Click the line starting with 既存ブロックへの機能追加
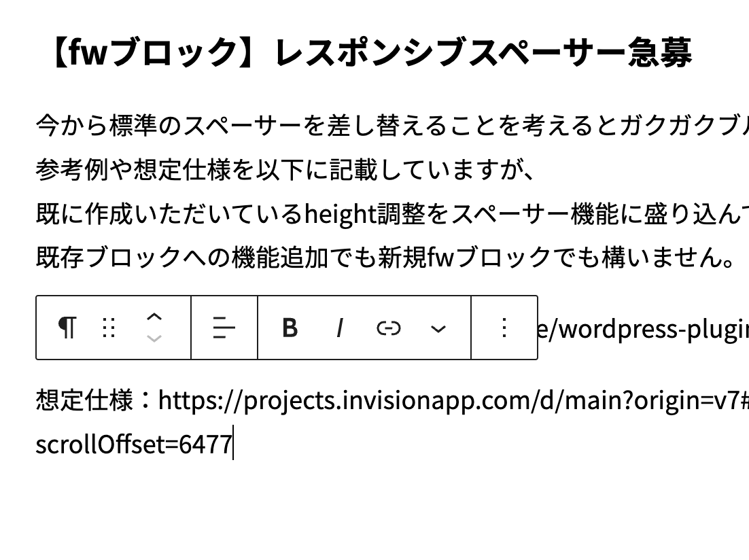This screenshot has height=560, width=749. pos(384,257)
